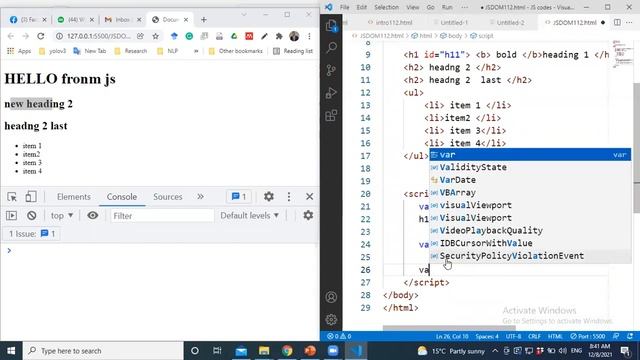Open the top context dropdown in Console

tap(62, 215)
